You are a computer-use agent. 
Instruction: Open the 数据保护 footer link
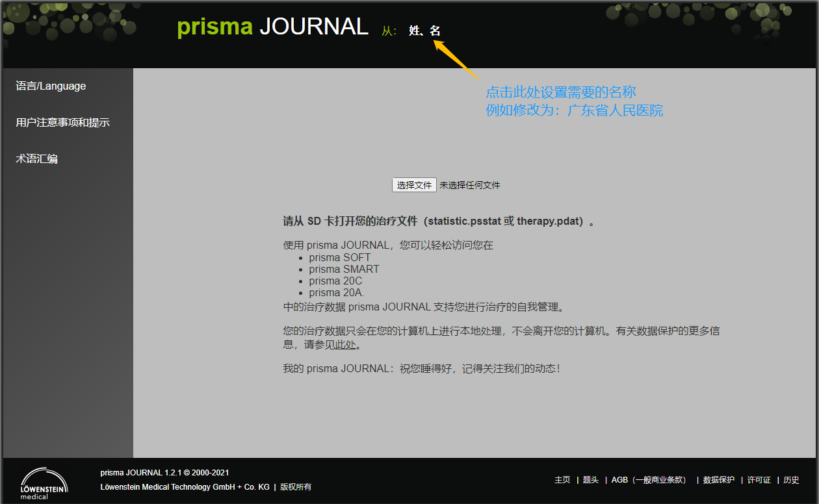click(x=718, y=480)
